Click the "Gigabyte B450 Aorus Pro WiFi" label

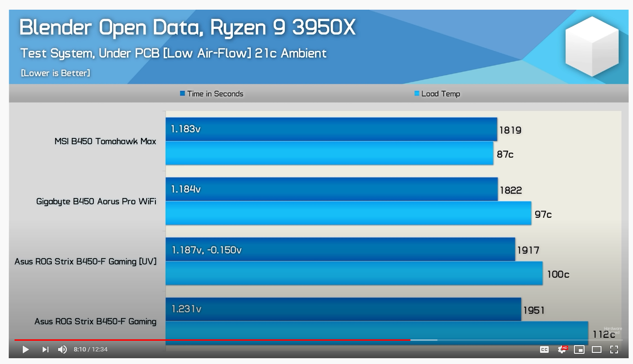(96, 201)
